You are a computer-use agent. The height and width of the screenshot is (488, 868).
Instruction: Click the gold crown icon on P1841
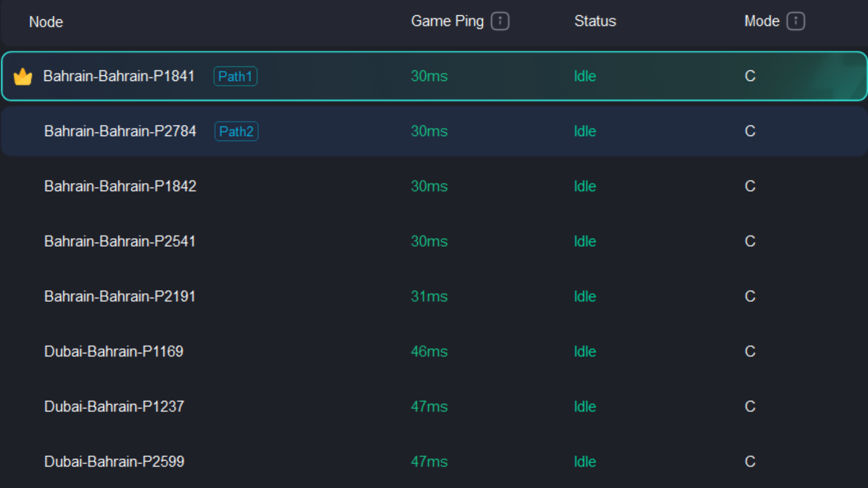click(x=23, y=76)
